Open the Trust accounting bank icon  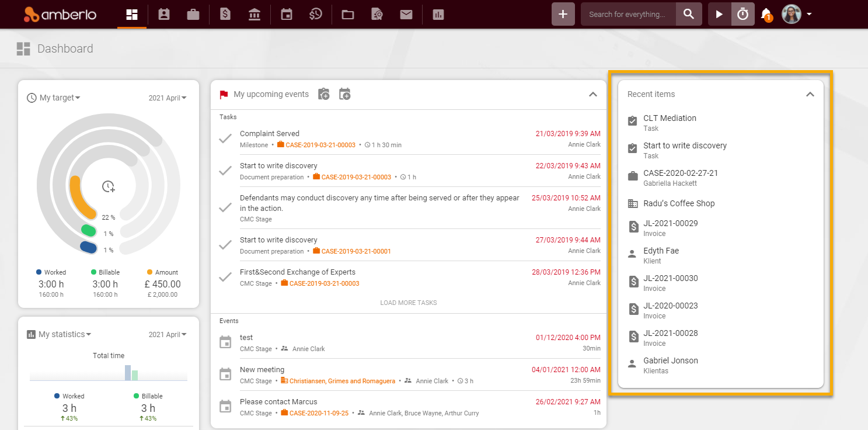click(x=255, y=15)
